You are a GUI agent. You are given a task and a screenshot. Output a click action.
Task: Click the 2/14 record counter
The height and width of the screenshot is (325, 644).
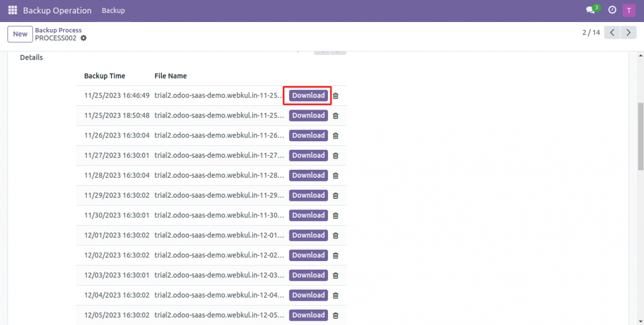(591, 32)
